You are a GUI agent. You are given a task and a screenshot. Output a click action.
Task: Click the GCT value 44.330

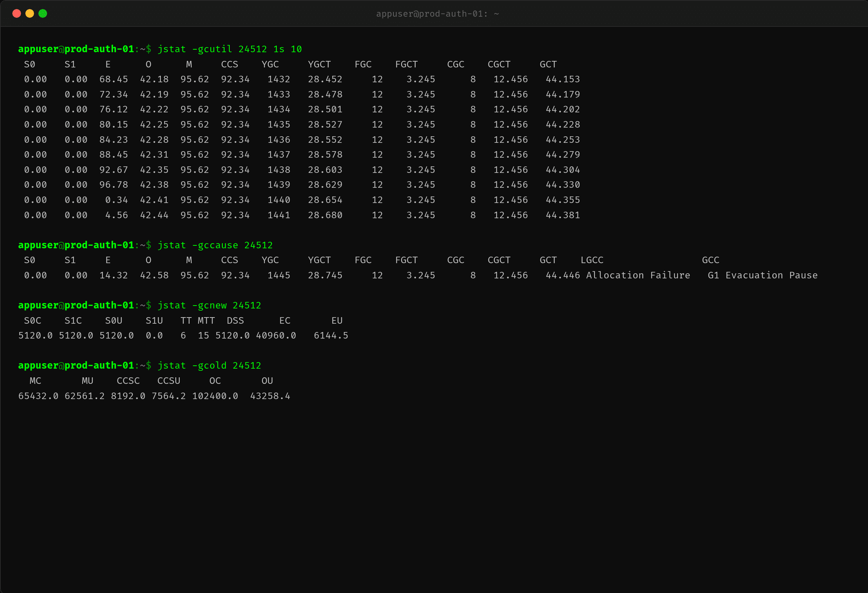click(563, 184)
